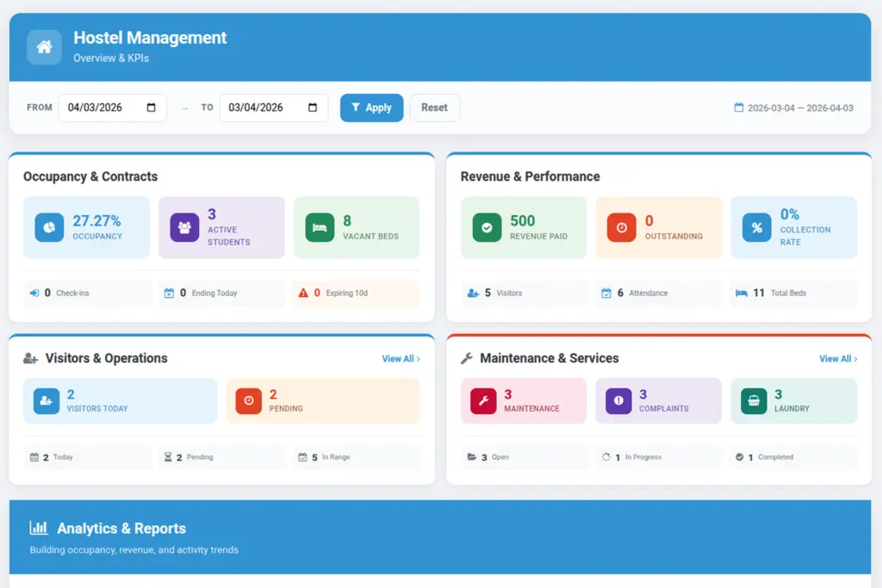Click the "0 Expiring 10d" stat

(x=356, y=293)
